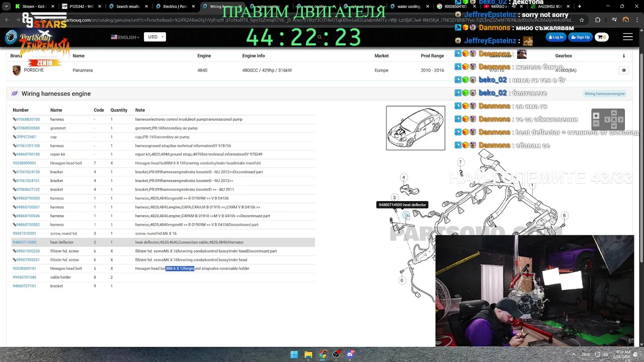Open part number 97060530500 grommet link
644x362 pixels.
[x=28, y=128]
